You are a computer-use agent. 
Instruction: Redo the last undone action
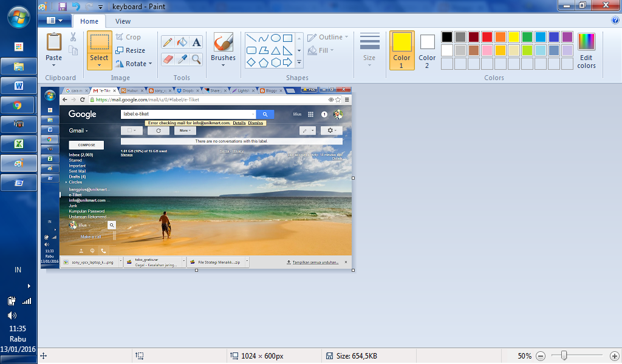[x=89, y=6]
